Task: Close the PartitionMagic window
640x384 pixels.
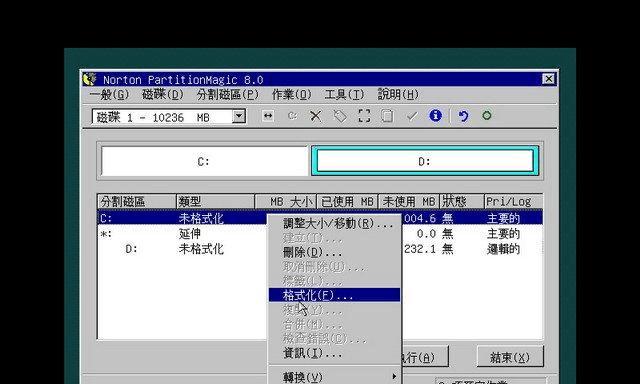Action: coord(549,79)
